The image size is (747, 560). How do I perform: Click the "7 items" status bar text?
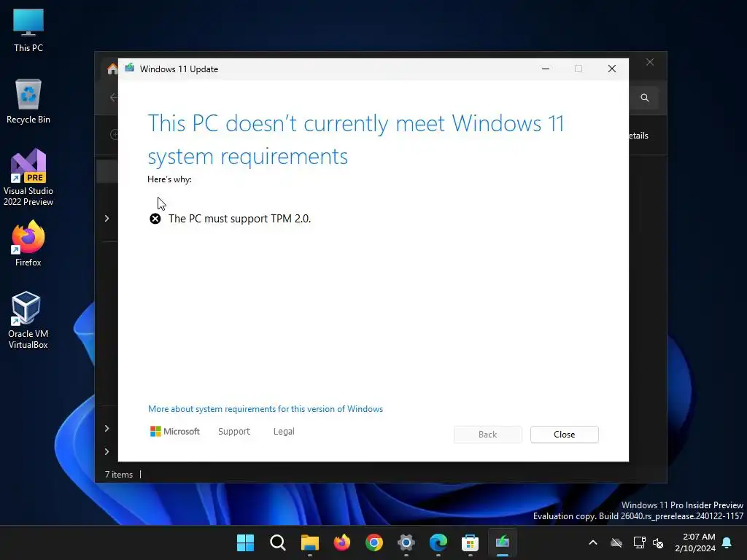tap(119, 475)
